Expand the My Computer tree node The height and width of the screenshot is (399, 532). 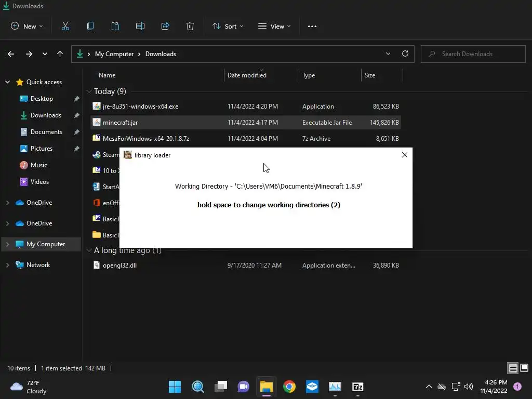pyautogui.click(x=7, y=244)
